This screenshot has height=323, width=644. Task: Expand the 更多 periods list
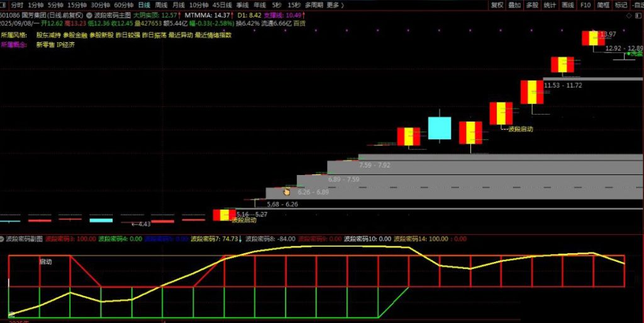tap(335, 5)
